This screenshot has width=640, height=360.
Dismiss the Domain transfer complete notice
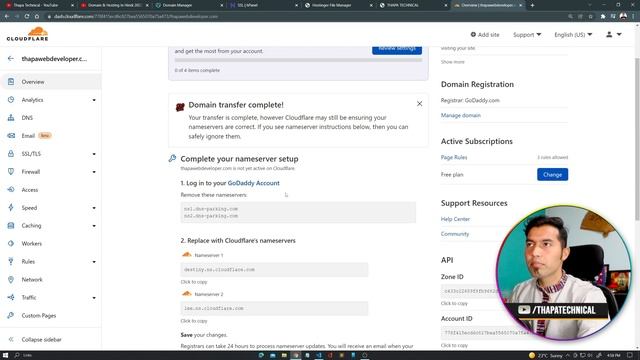tap(419, 104)
